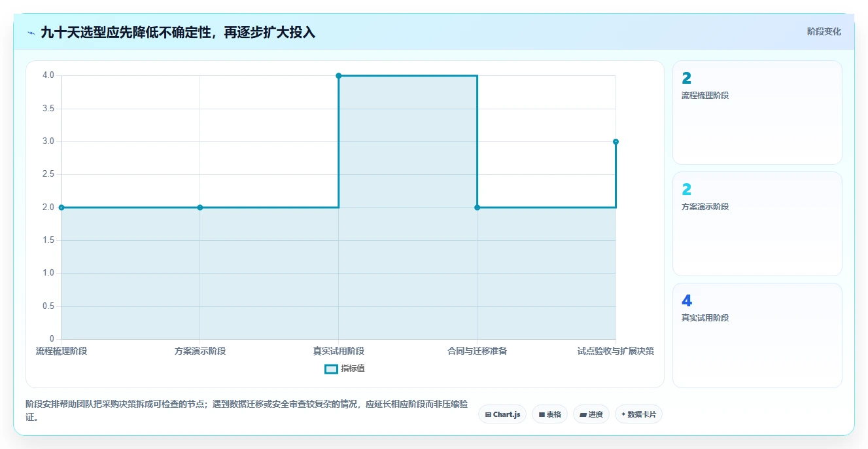
Task: Click the lightning icon beside the title
Action: click(31, 33)
